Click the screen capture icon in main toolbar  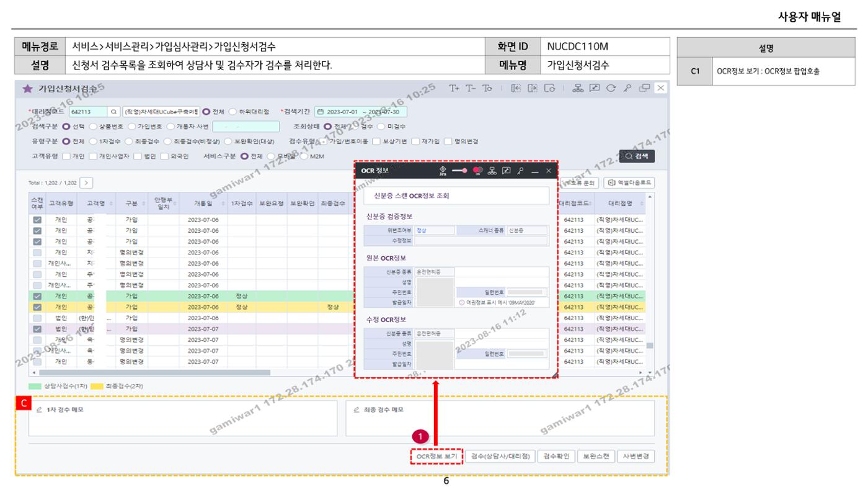click(x=594, y=89)
